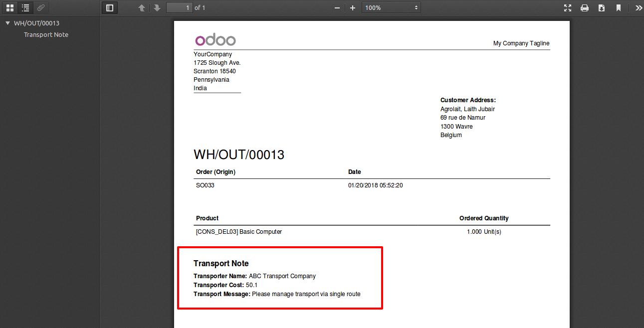Click the 1.000 Unit(s) quantity

[x=484, y=231]
